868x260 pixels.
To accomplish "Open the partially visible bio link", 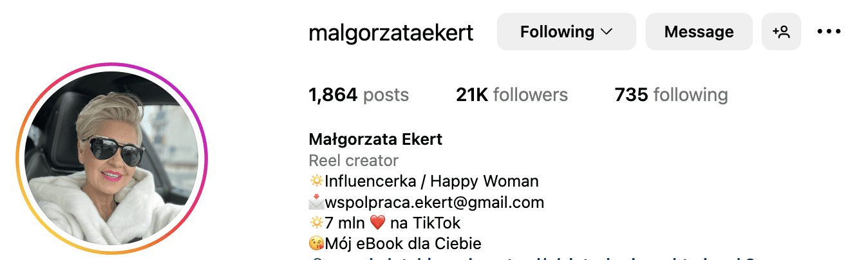I will (531, 257).
